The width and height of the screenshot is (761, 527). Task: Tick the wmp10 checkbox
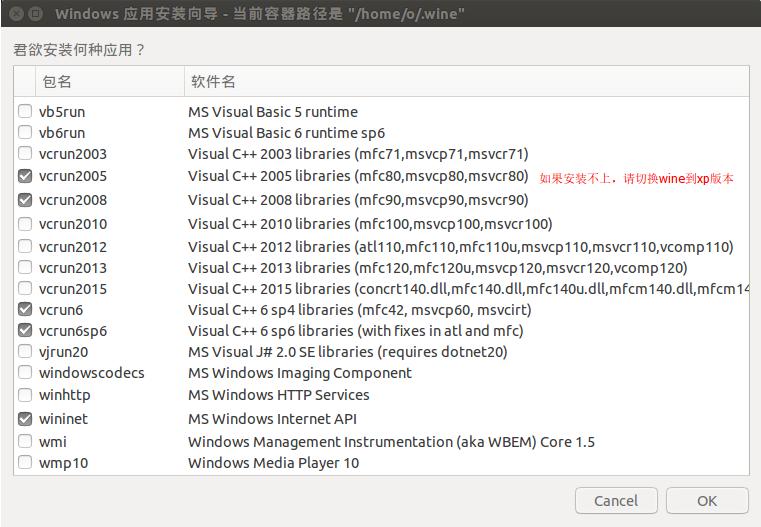25,463
